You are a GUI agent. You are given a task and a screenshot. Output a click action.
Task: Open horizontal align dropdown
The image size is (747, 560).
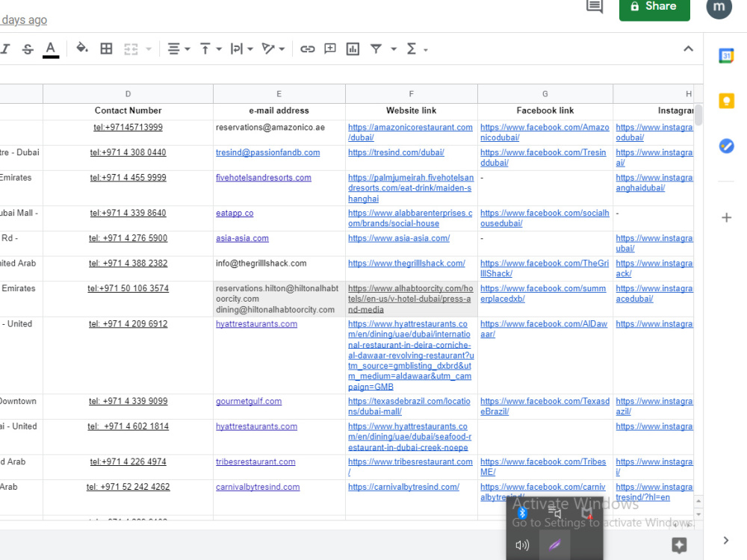coord(179,49)
